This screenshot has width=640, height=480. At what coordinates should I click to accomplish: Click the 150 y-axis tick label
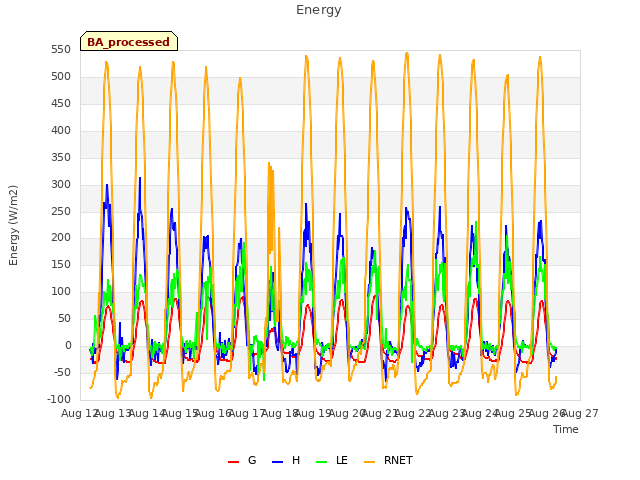pyautogui.click(x=61, y=264)
